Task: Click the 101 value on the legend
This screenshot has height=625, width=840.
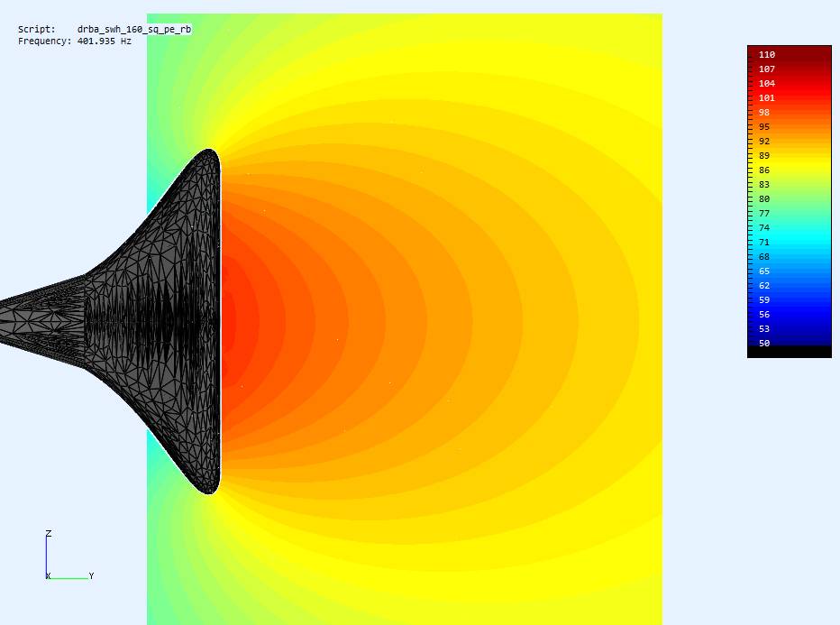Action: [767, 97]
